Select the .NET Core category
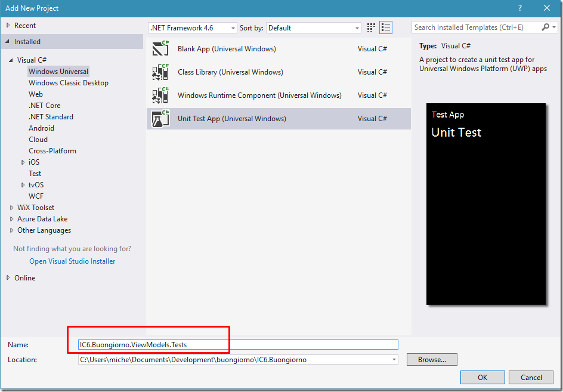 (44, 106)
